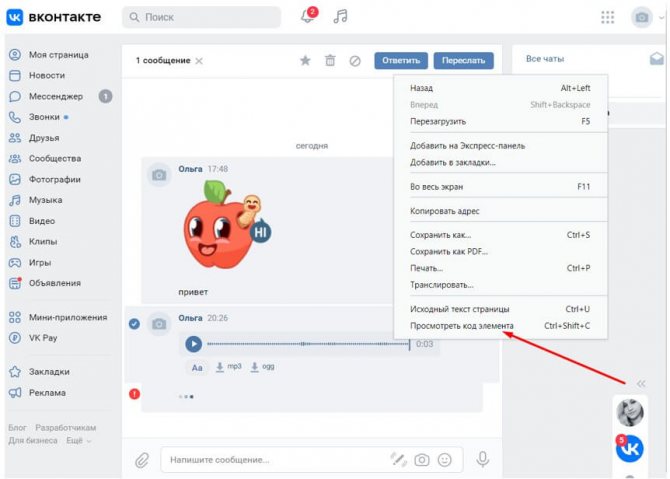Open the profile avatar menu
The height and width of the screenshot is (479, 670).
click(641, 17)
